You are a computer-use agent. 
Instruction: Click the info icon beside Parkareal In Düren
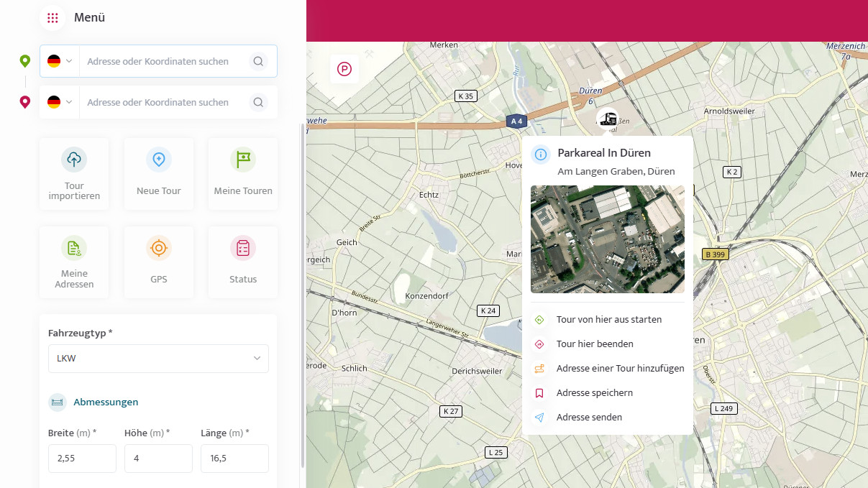(541, 154)
